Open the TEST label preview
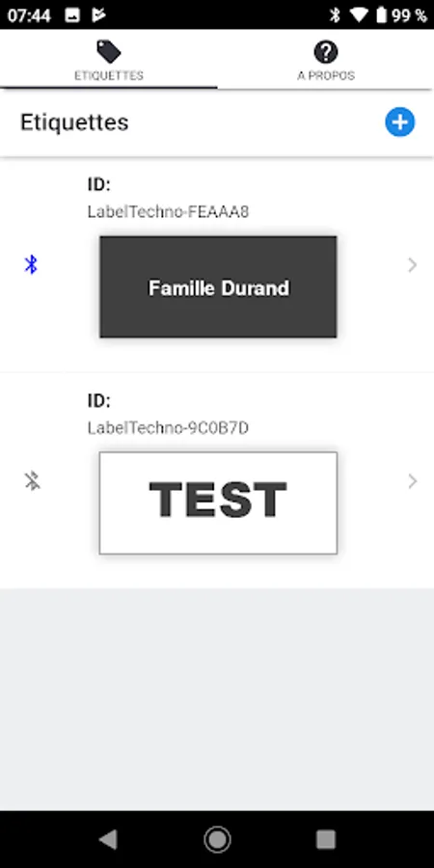The width and height of the screenshot is (434, 868). [x=218, y=502]
